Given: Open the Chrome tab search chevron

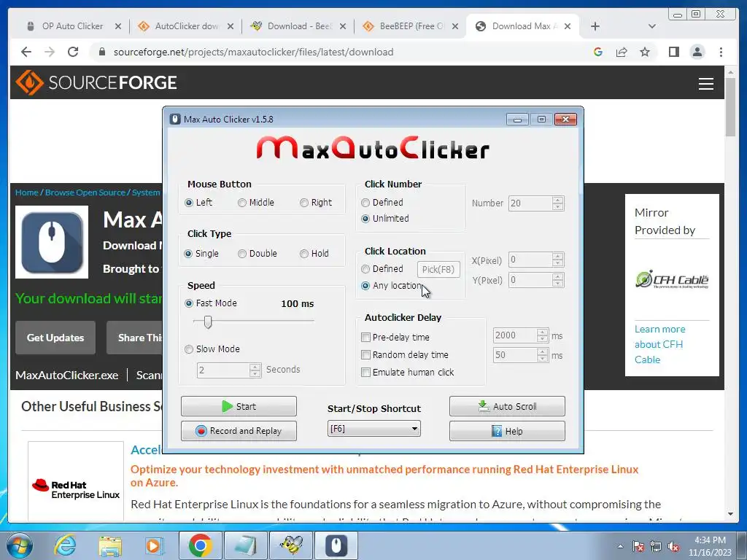Looking at the screenshot, I should point(652,26).
